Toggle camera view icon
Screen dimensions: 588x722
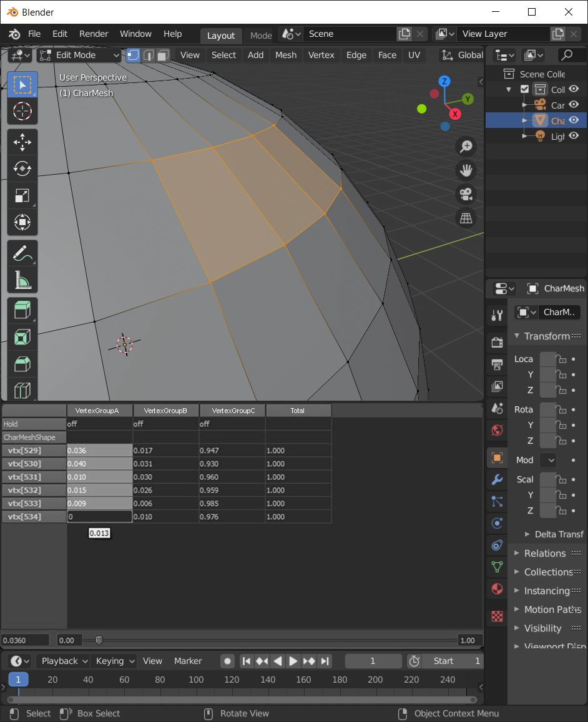[x=466, y=194]
